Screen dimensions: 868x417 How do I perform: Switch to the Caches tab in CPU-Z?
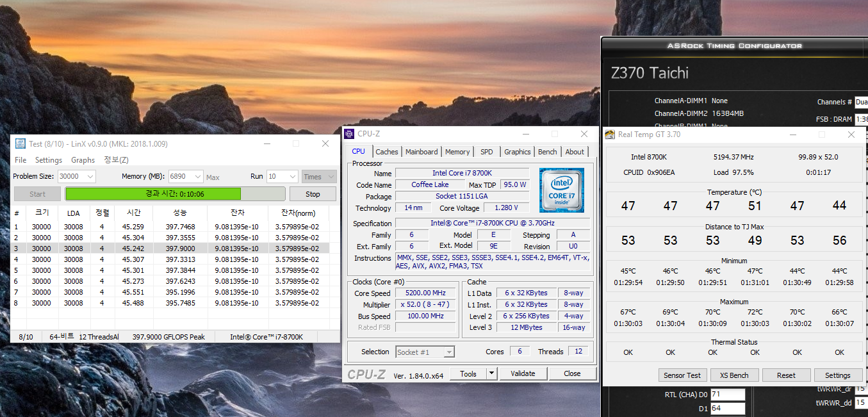(x=387, y=152)
